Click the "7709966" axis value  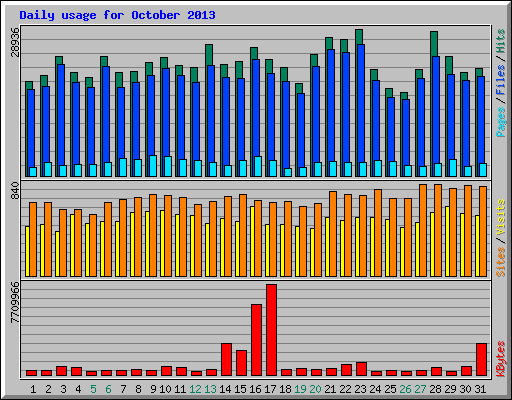(x=15, y=303)
